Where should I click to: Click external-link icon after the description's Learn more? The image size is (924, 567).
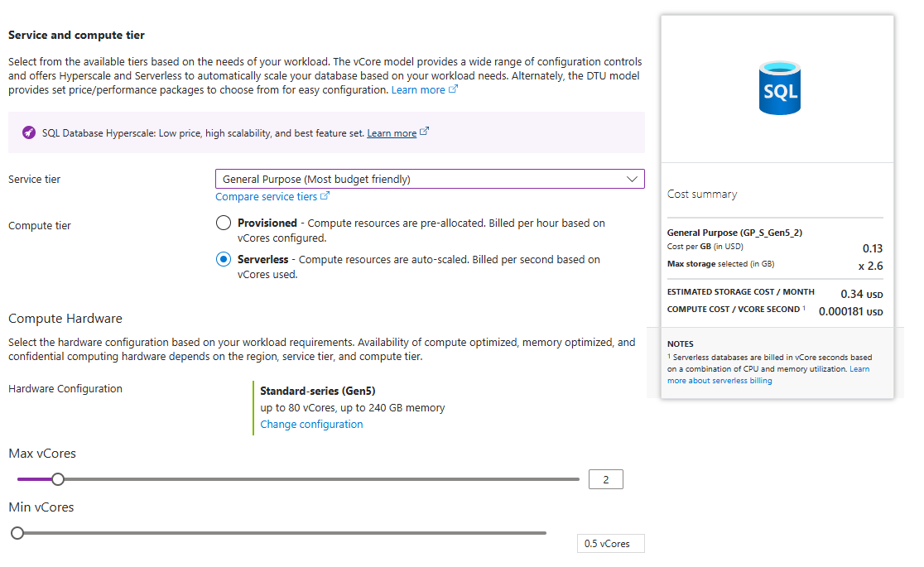pos(453,89)
